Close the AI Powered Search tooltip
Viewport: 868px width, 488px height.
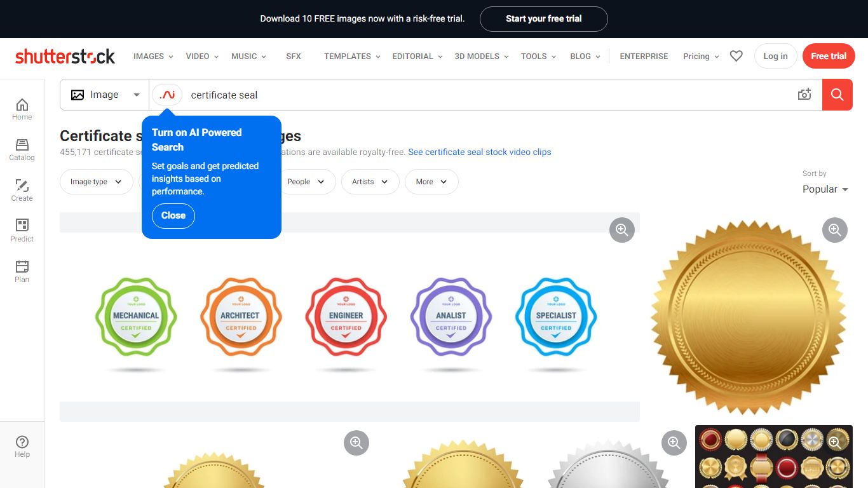173,216
